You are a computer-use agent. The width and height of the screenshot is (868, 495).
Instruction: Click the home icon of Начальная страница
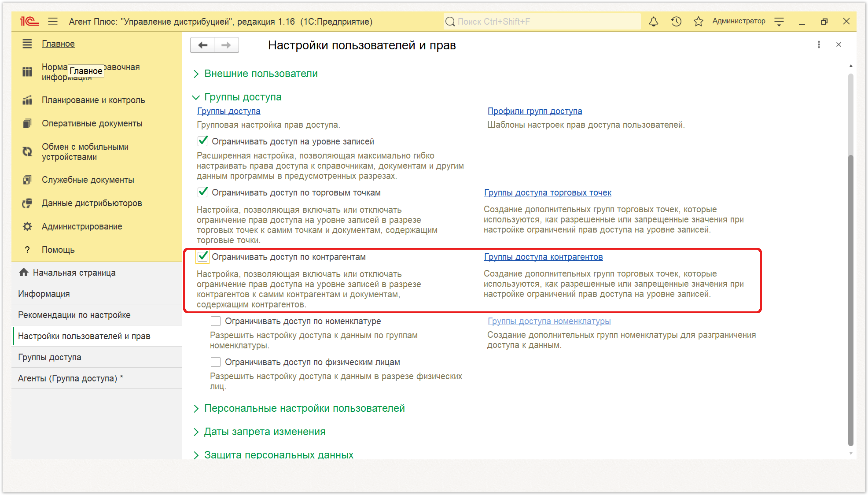coord(24,272)
